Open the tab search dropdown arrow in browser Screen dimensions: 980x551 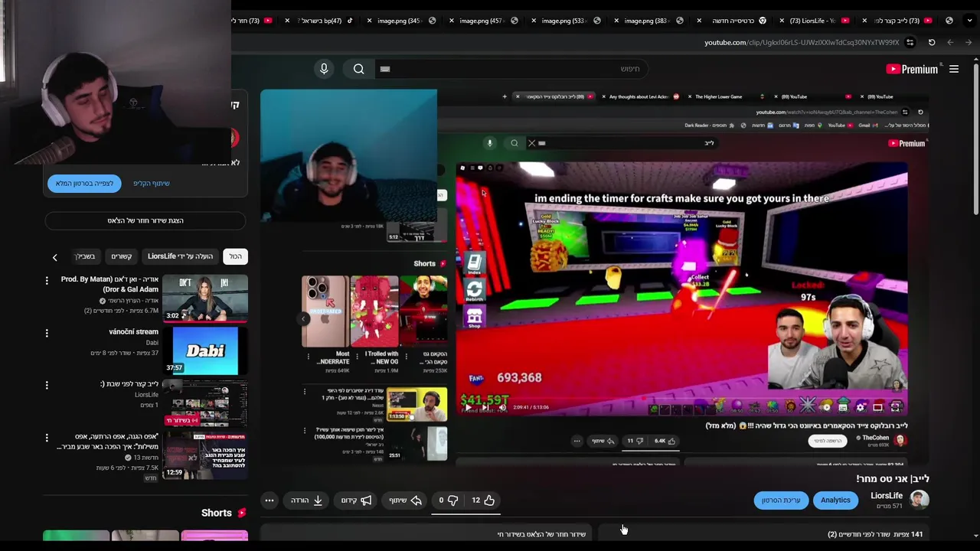[969, 21]
